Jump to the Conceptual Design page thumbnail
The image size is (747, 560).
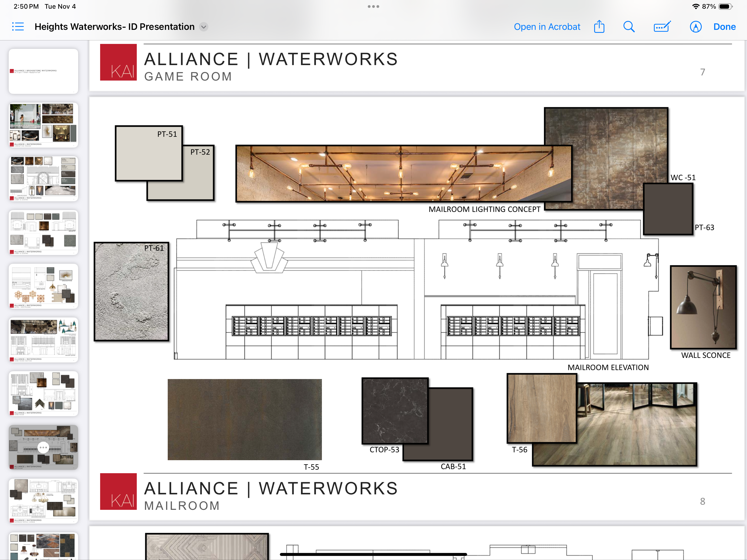coord(43,125)
